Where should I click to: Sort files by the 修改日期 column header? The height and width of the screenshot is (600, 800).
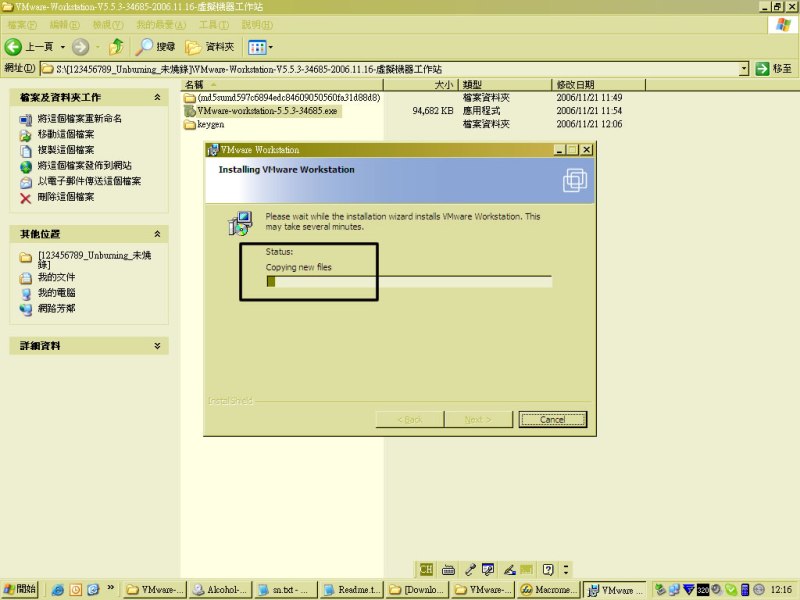coord(599,85)
